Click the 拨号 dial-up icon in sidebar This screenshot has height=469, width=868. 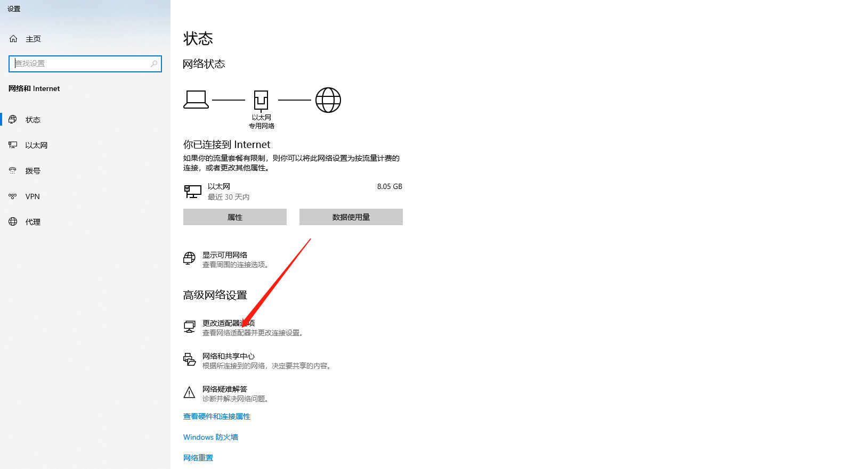coord(13,171)
